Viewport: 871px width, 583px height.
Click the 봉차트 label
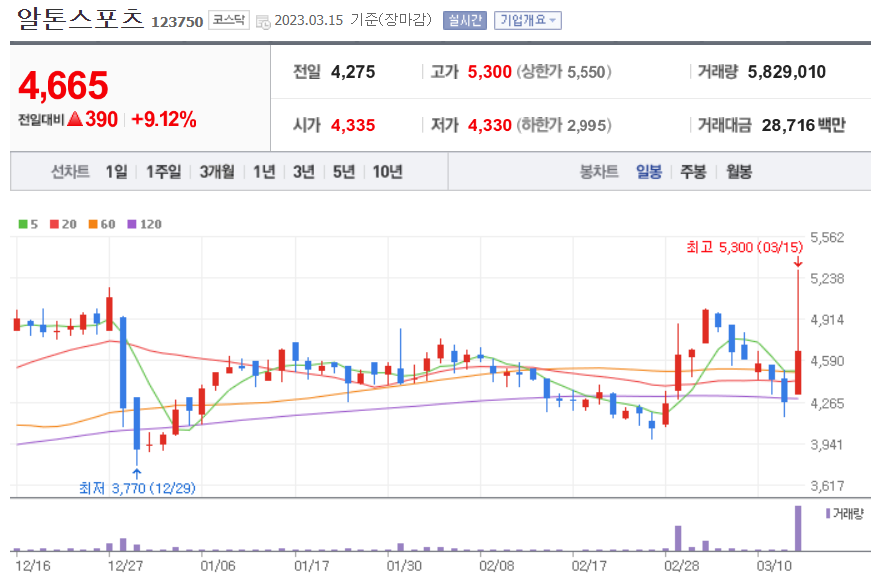tap(599, 172)
